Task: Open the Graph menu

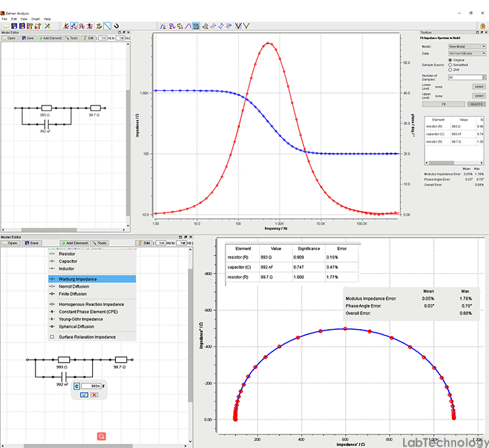Action: (36, 19)
